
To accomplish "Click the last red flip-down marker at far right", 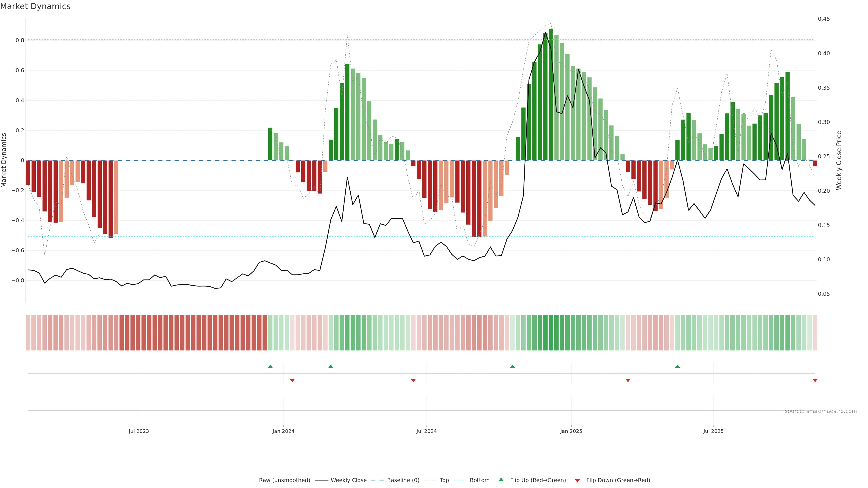I will [815, 380].
